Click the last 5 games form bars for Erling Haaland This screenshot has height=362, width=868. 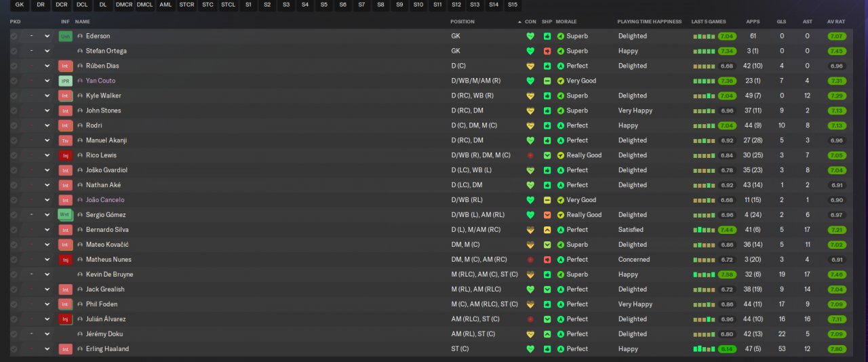click(x=704, y=349)
